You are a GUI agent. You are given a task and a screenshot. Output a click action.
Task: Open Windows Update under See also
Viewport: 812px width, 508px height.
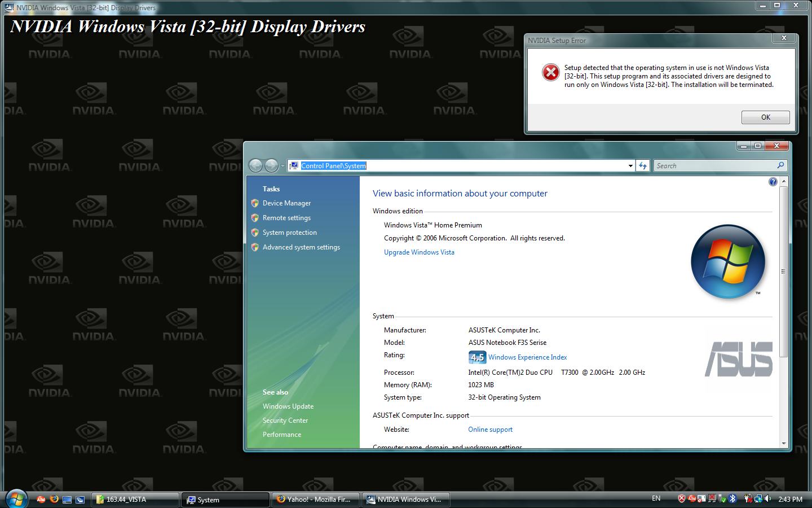click(x=288, y=406)
